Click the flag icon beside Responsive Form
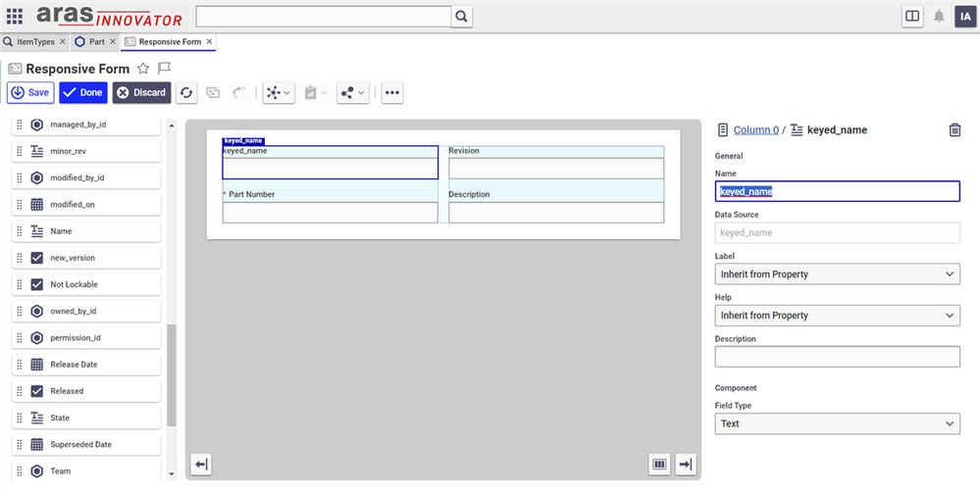The width and height of the screenshot is (980, 492). pyautogui.click(x=165, y=69)
